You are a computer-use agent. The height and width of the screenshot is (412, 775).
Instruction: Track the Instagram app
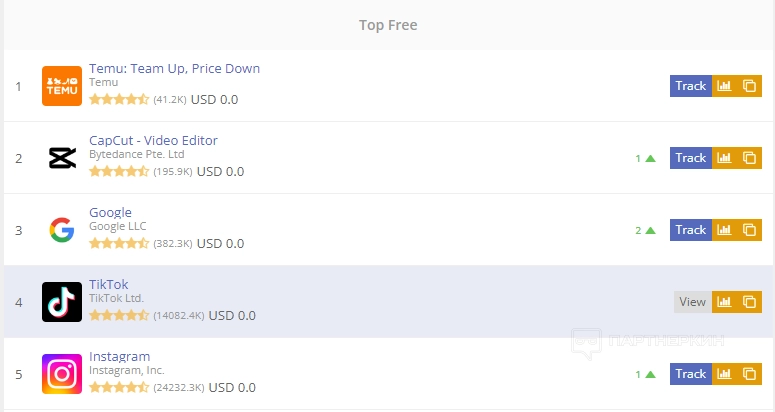click(690, 374)
